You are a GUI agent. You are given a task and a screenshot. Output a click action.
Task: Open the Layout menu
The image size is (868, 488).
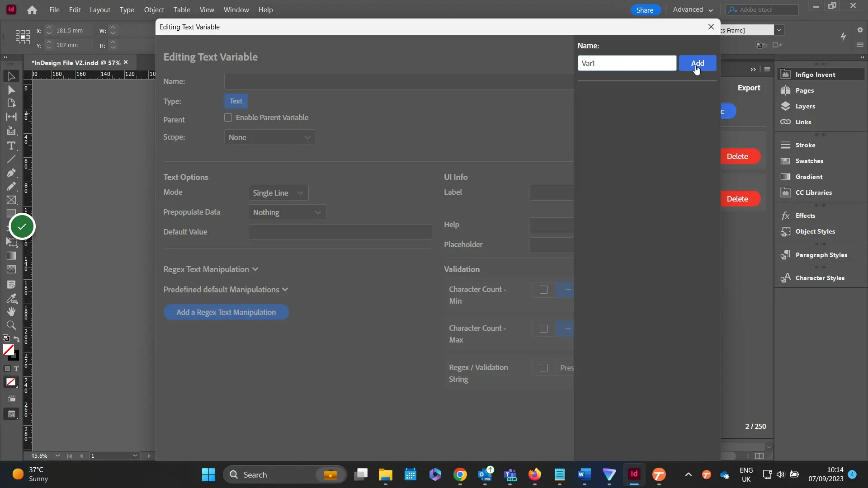point(100,9)
